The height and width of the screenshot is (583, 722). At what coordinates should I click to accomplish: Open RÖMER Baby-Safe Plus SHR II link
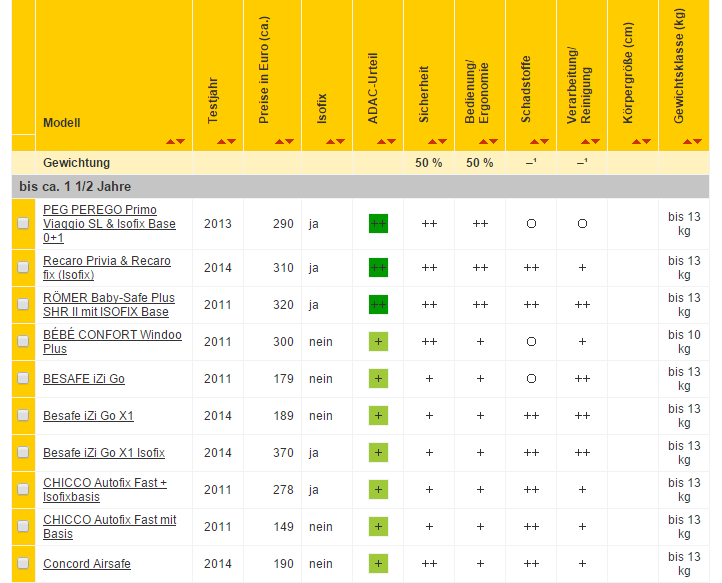coord(108,304)
